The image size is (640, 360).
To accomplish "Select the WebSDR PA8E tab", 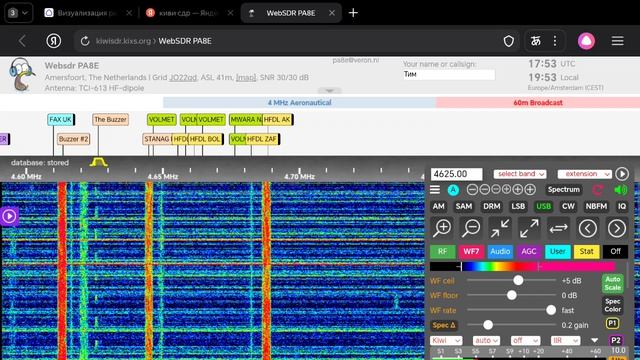I will point(291,13).
